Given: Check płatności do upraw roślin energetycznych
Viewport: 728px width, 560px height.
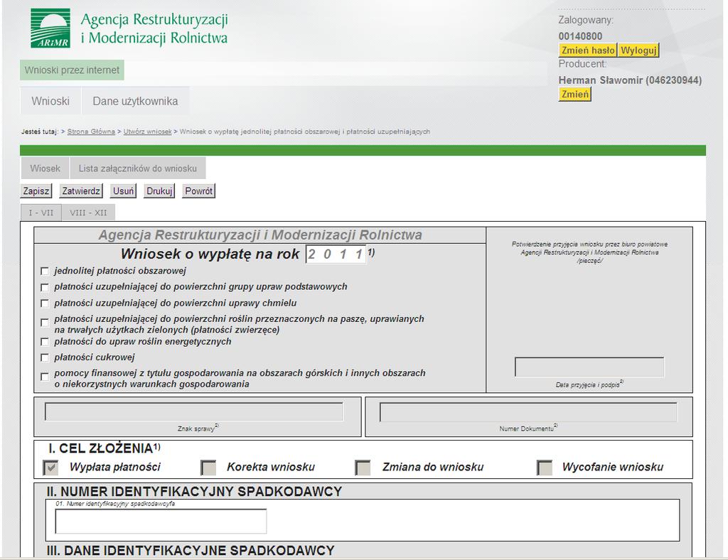Looking at the screenshot, I should point(45,342).
